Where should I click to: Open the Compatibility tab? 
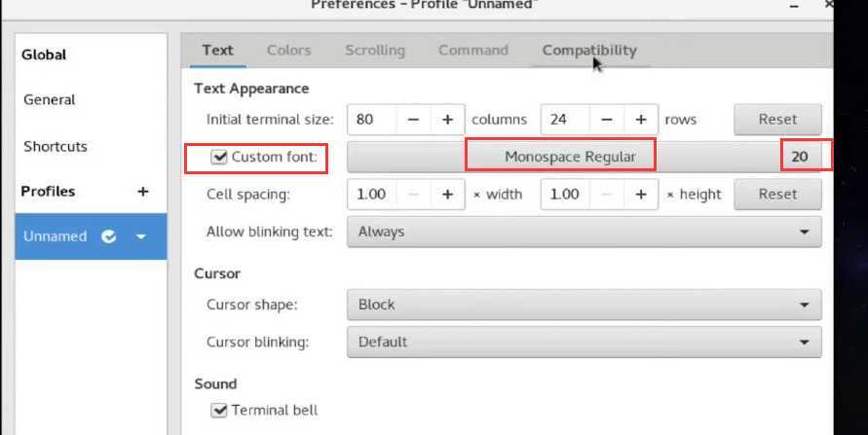tap(589, 51)
